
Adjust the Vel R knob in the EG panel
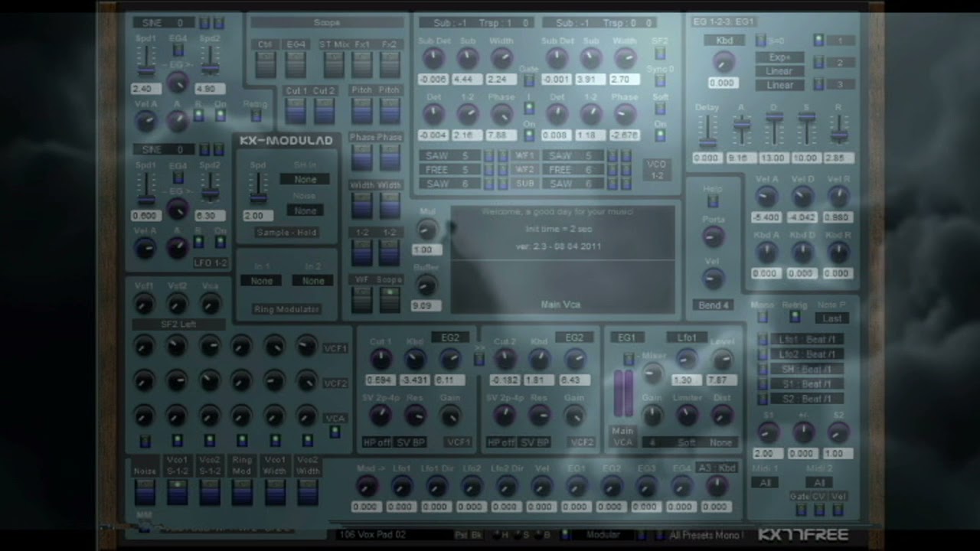tap(838, 197)
